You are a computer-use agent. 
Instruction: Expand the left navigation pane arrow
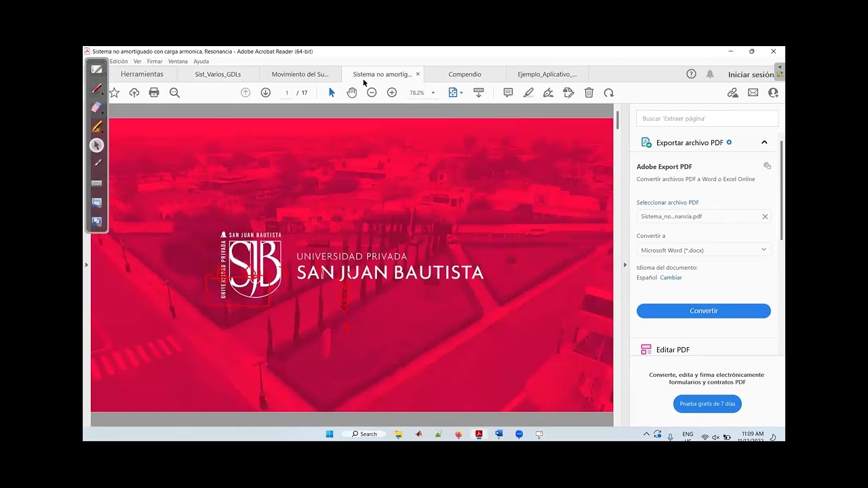86,265
